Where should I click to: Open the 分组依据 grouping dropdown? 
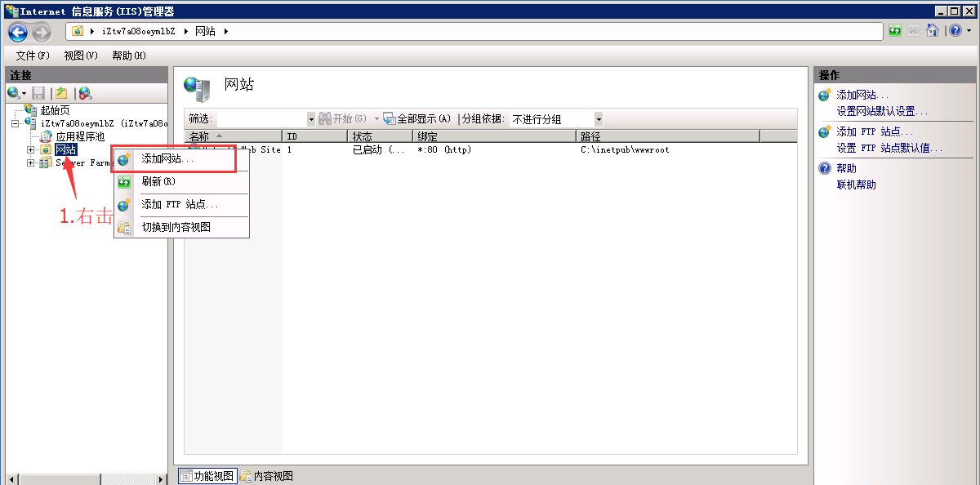tap(599, 119)
